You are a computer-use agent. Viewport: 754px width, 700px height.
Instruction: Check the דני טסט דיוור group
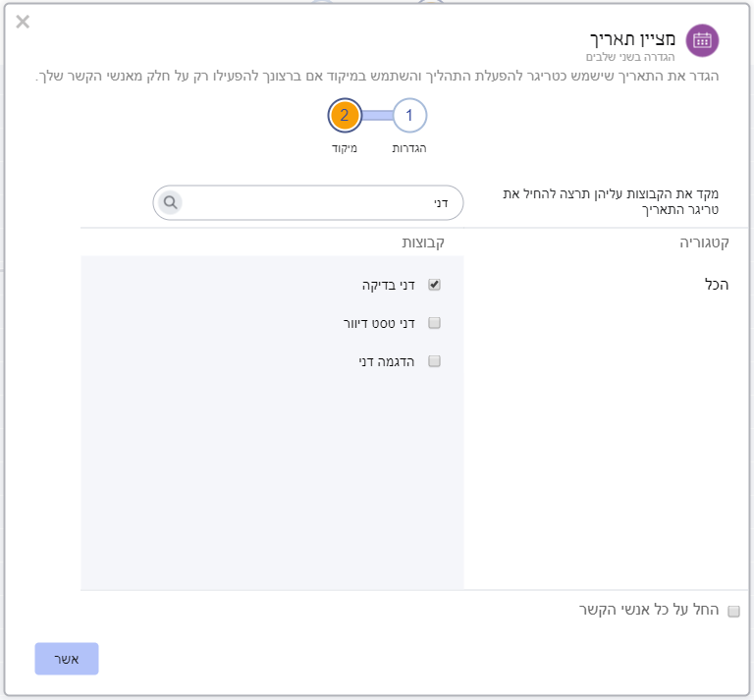point(435,323)
